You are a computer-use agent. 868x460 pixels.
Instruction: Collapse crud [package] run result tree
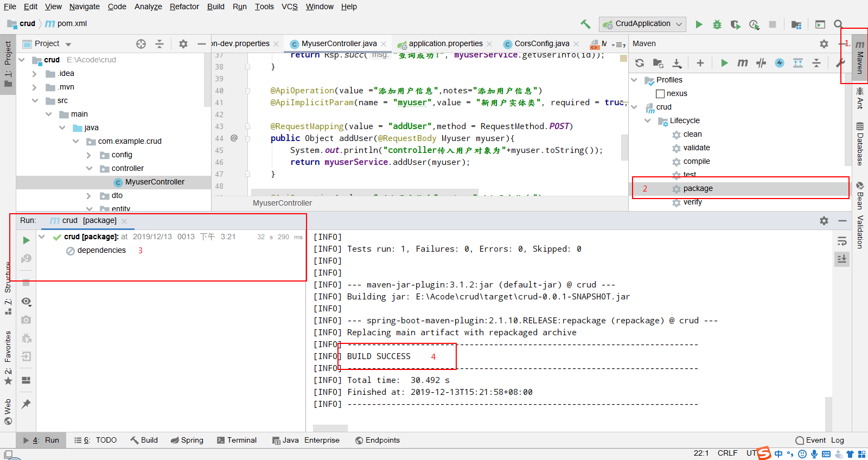point(42,237)
